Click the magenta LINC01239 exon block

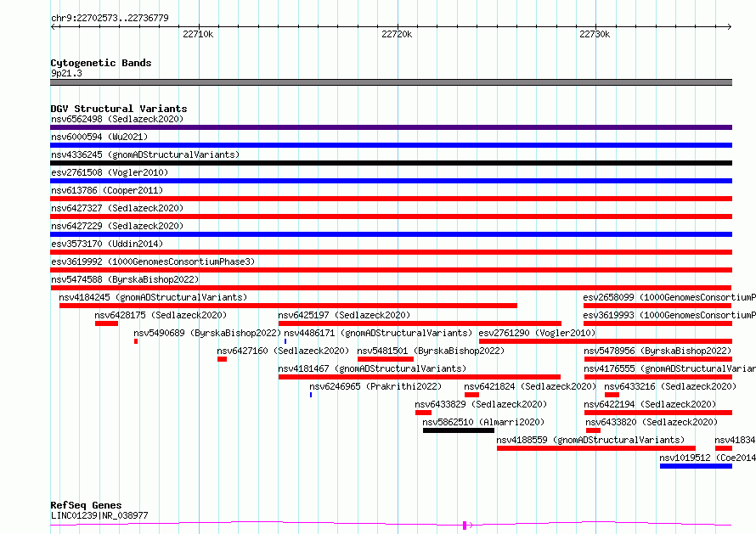point(465,526)
